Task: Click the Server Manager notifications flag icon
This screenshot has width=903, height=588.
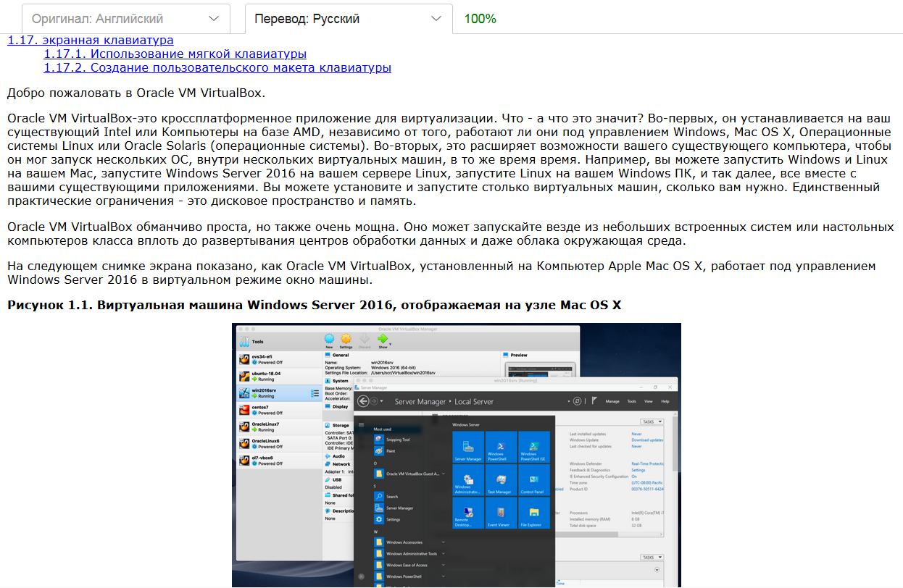Action: [x=594, y=400]
